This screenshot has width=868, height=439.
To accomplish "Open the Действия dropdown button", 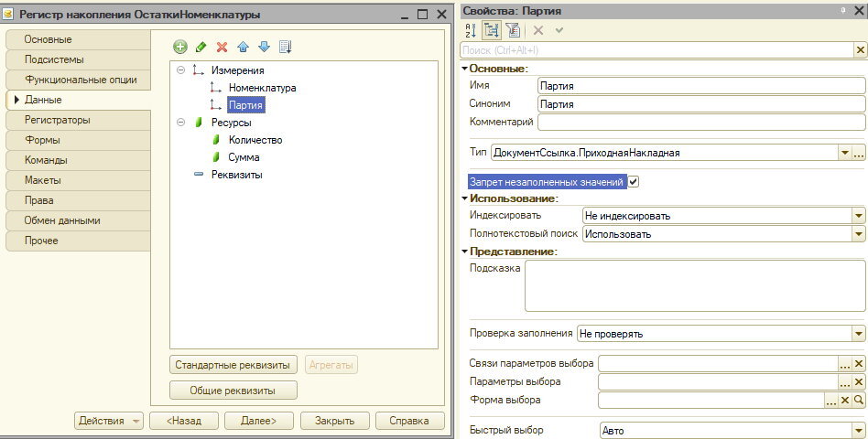I will point(108,421).
